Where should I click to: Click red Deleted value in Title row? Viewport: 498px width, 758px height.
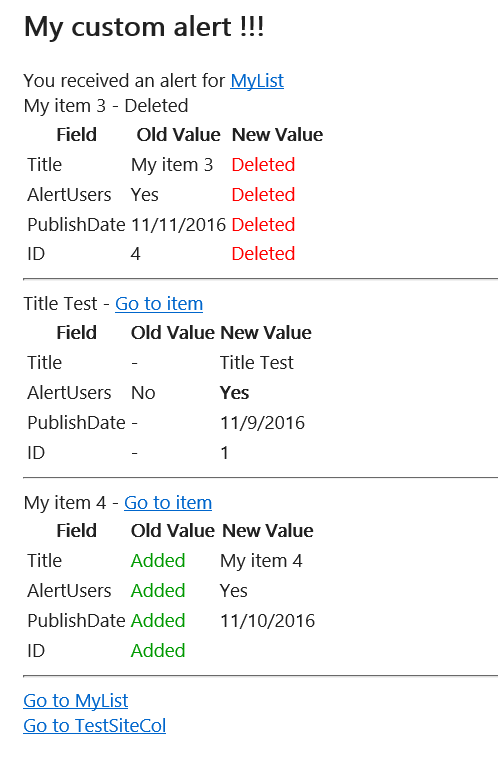[263, 165]
